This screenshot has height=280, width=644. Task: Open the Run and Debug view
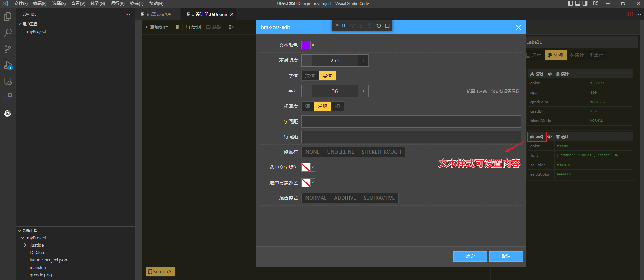[x=8, y=65]
